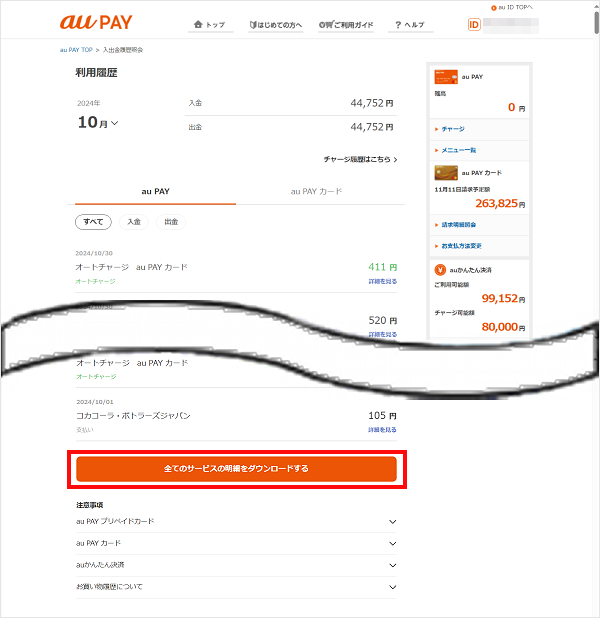Viewport: 600px width, 618px height.
Task: Select the au PAY history tab
Action: pyautogui.click(x=156, y=190)
